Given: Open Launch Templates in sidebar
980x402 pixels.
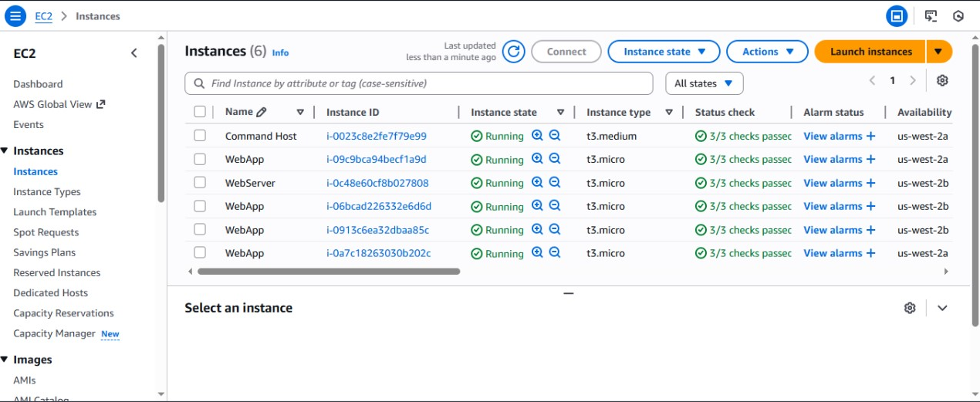Looking at the screenshot, I should click(x=55, y=211).
